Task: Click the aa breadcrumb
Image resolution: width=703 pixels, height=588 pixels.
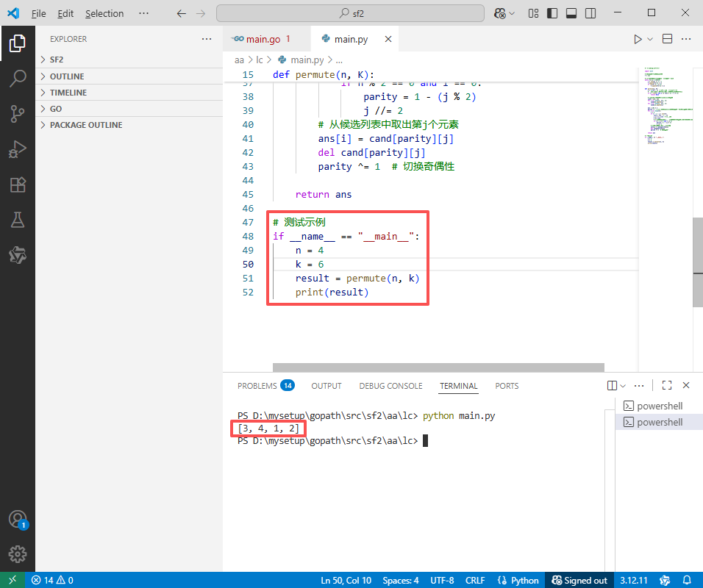Action: click(239, 60)
